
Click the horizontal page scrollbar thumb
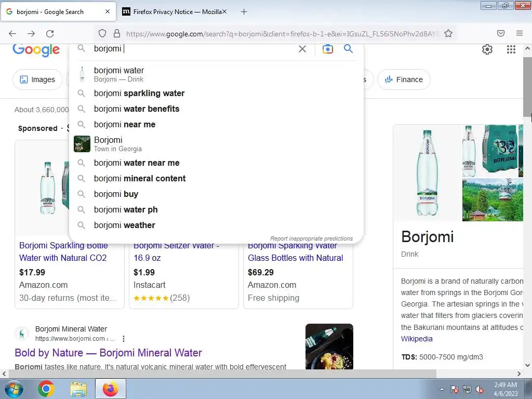click(222, 374)
